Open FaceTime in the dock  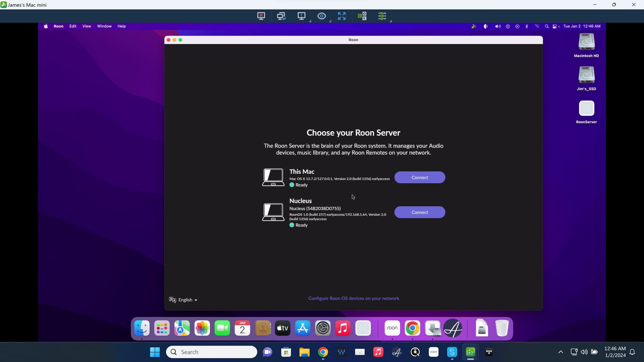point(222,328)
